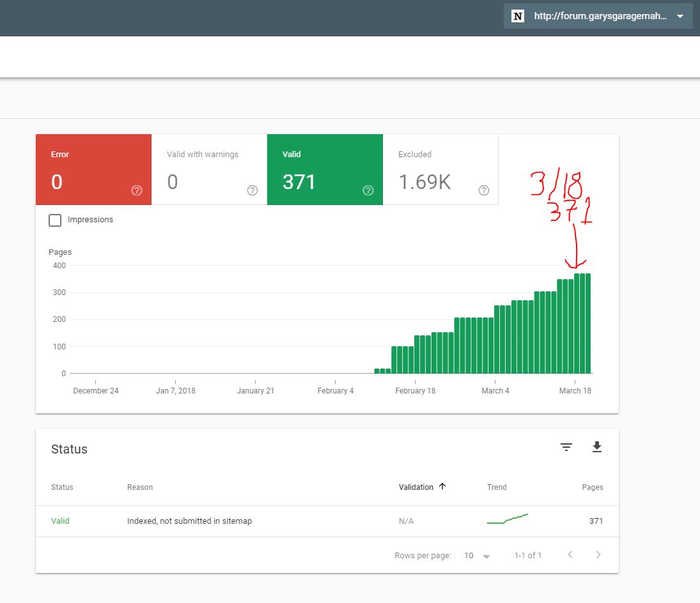Click the property favicon in top bar
This screenshot has height=603, width=700.
coord(518,17)
